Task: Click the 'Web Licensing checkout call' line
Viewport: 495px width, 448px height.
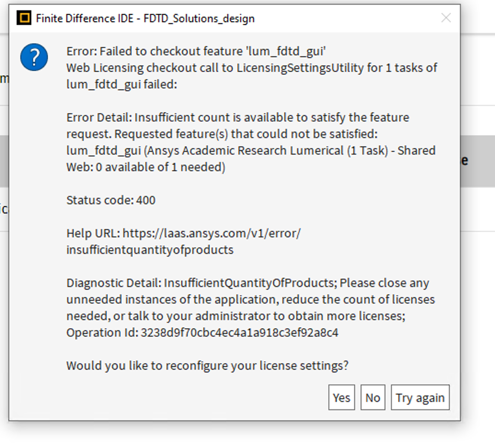Action: coord(251,68)
